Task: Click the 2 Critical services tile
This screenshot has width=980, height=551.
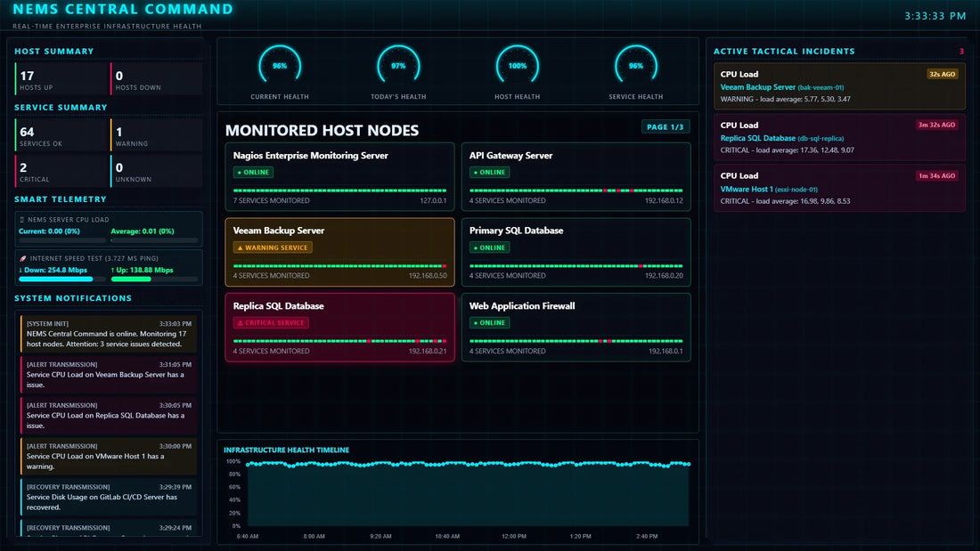Action: [x=61, y=171]
